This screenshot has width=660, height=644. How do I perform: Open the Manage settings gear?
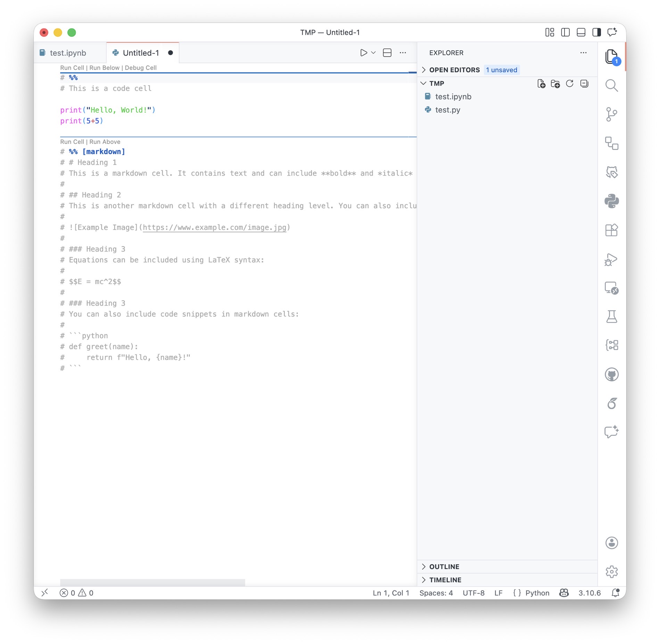click(611, 571)
